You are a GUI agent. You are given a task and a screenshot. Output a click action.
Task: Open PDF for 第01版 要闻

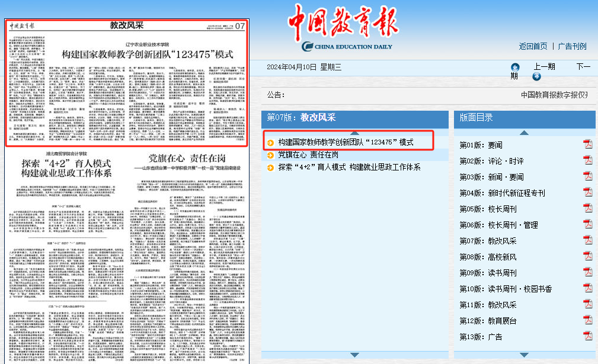click(587, 144)
